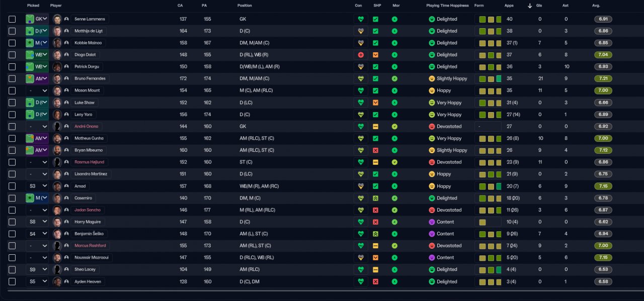Click Senne Lammens' player portrait
The height and width of the screenshot is (301, 644).
(57, 19)
